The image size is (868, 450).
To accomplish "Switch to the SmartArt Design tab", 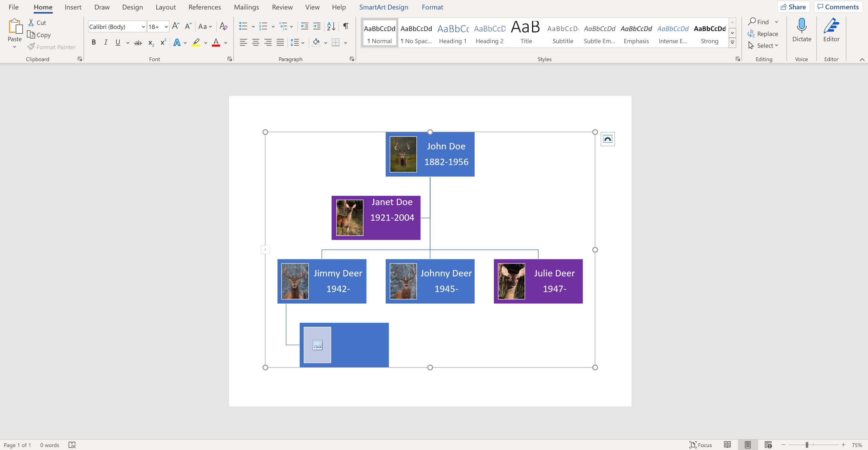I will [x=383, y=7].
